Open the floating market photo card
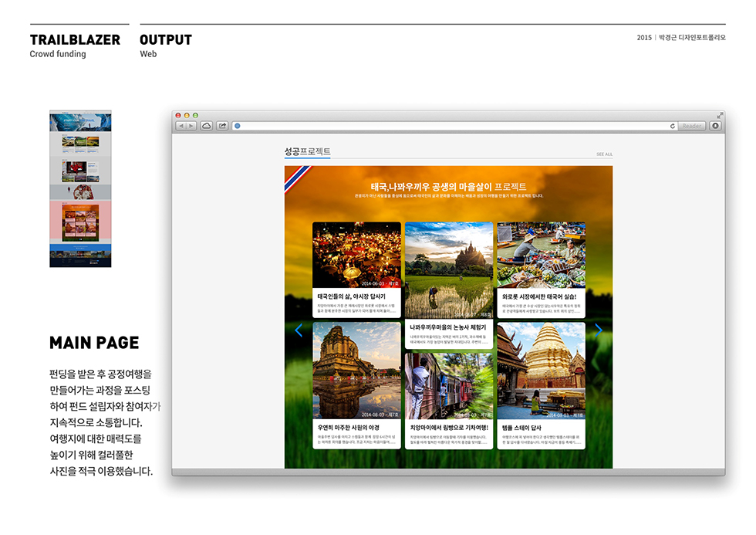756x535 pixels. [x=541, y=255]
